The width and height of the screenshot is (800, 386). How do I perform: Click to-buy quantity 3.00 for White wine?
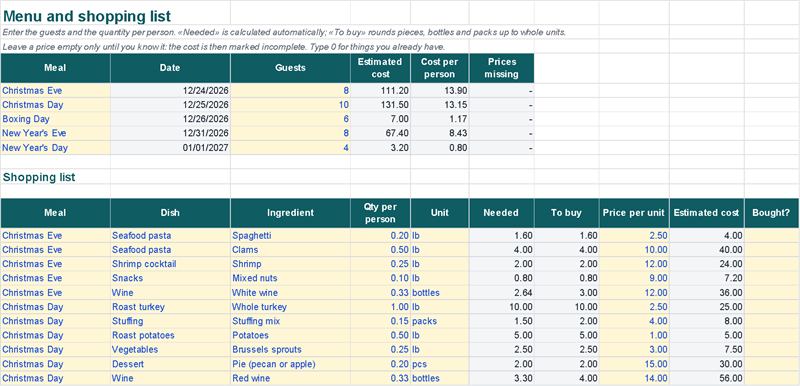coord(567,293)
